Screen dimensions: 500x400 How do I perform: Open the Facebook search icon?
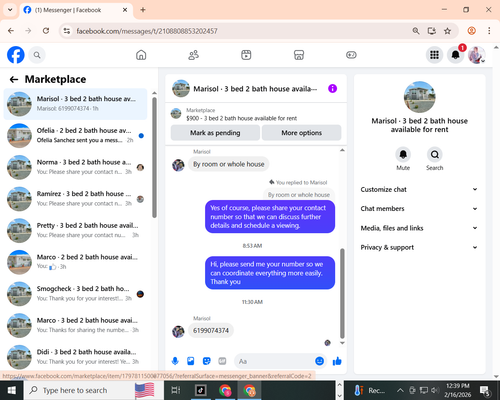point(37,55)
